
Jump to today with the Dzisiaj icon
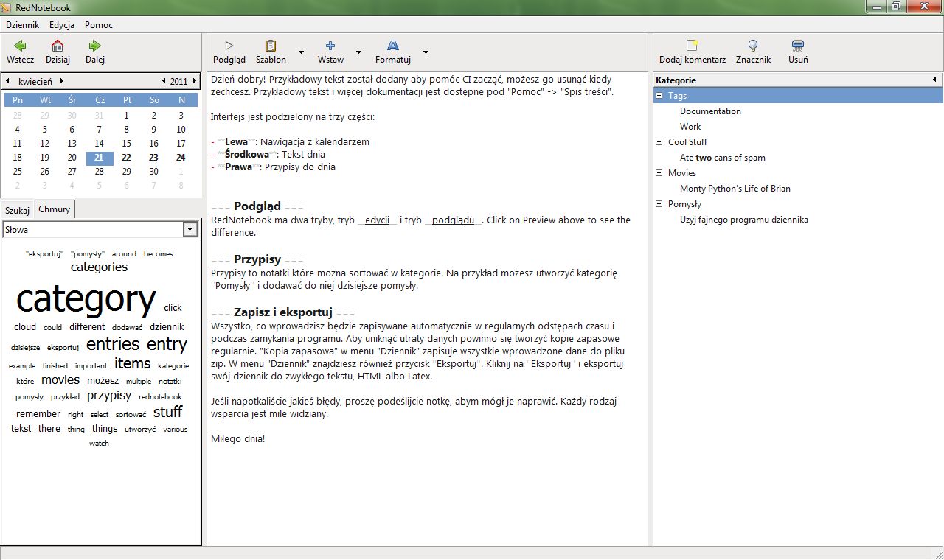pos(58,52)
